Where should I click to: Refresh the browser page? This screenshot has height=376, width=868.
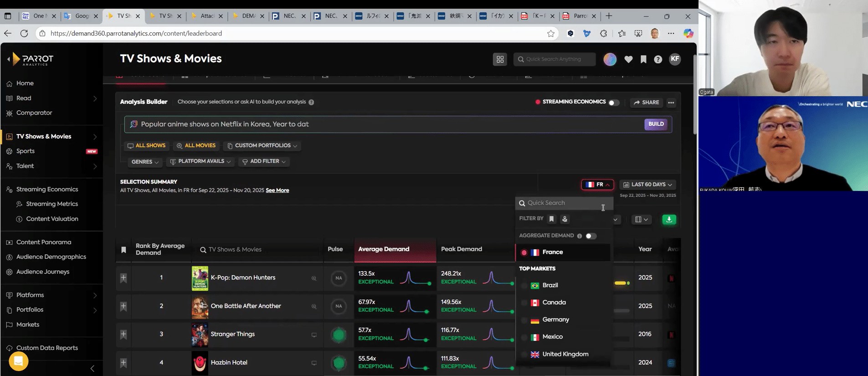[24, 33]
